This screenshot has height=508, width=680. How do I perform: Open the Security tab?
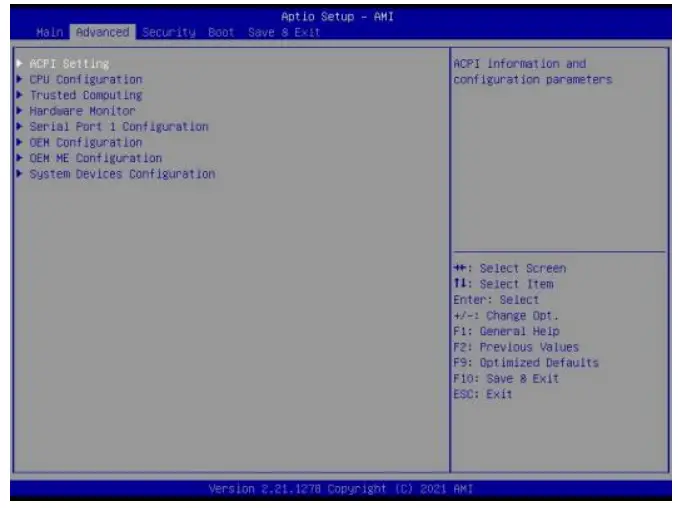tap(169, 33)
